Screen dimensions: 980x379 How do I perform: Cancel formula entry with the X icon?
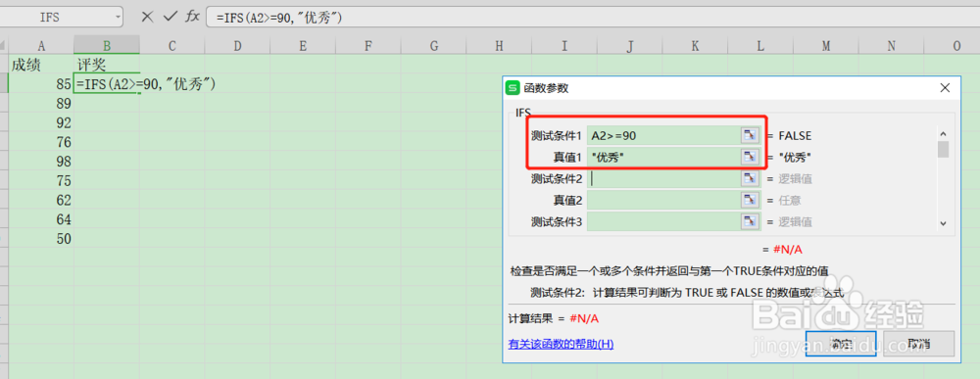148,17
